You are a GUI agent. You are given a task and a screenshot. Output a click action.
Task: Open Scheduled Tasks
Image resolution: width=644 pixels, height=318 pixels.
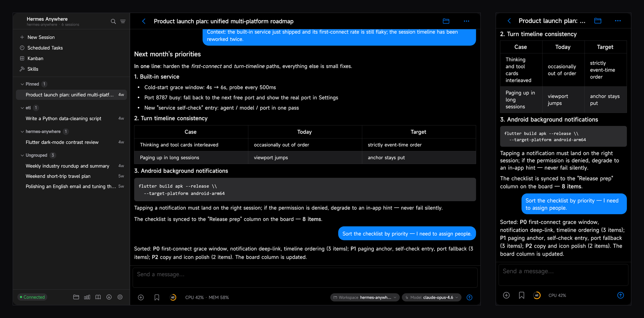click(71, 48)
